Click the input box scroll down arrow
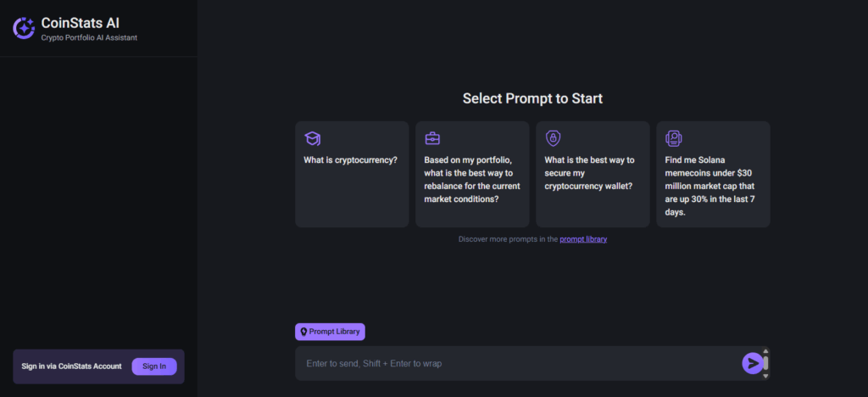The height and width of the screenshot is (397, 868). point(765,376)
